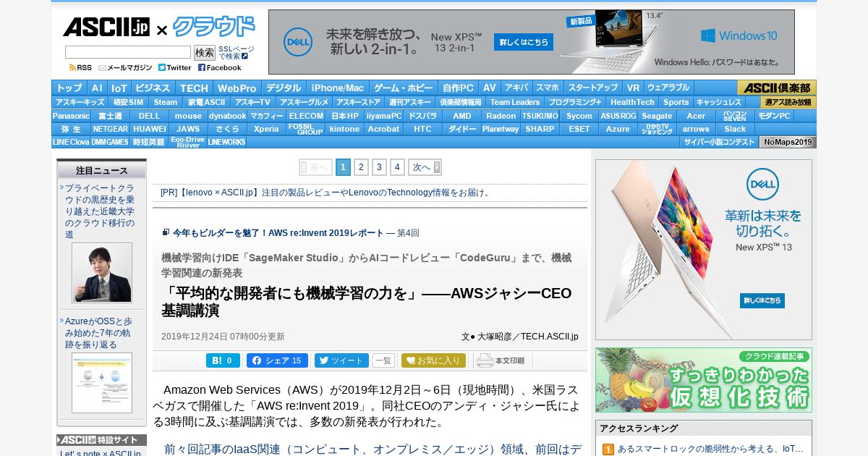The image size is (868, 456).
Task: Open the トップ navigation tab
Action: click(x=69, y=88)
